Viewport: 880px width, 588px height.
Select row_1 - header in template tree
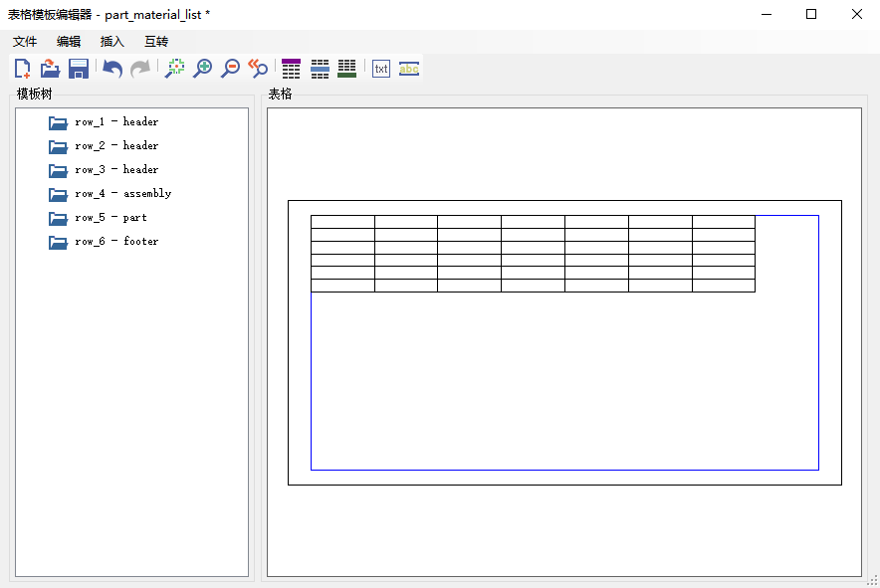tap(116, 121)
